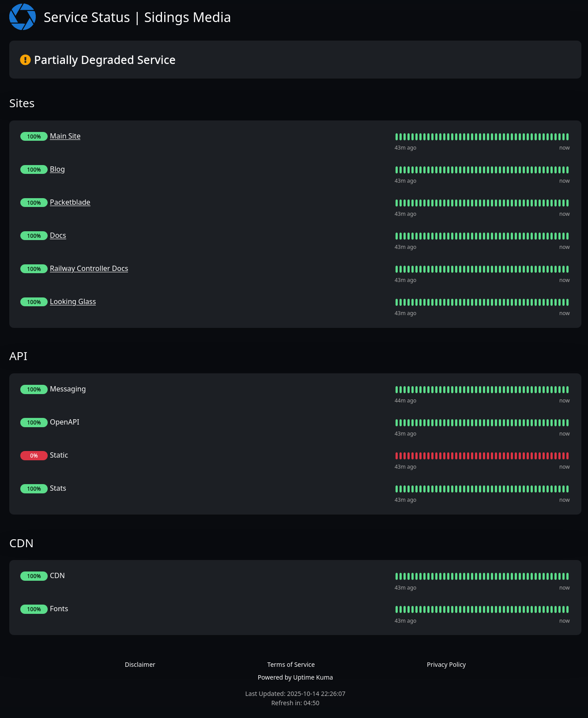Click the green heartbeat bar for CDN
This screenshot has width=588, height=718.
(482, 576)
